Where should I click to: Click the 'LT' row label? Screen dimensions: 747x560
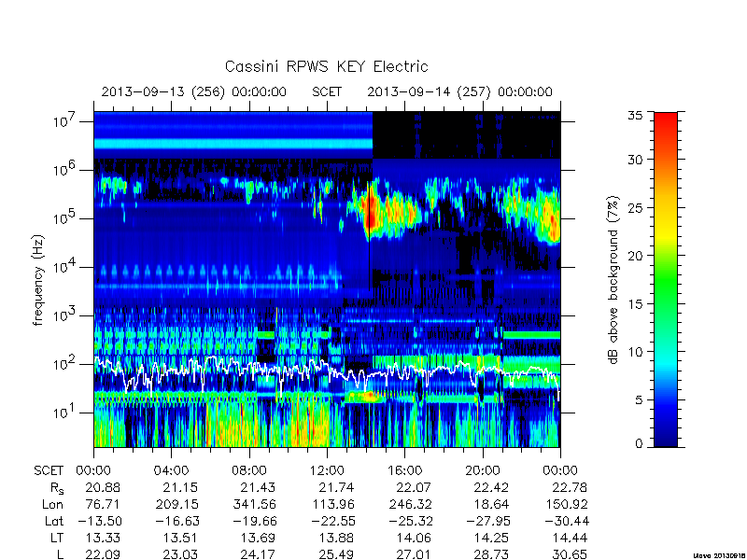(57, 539)
